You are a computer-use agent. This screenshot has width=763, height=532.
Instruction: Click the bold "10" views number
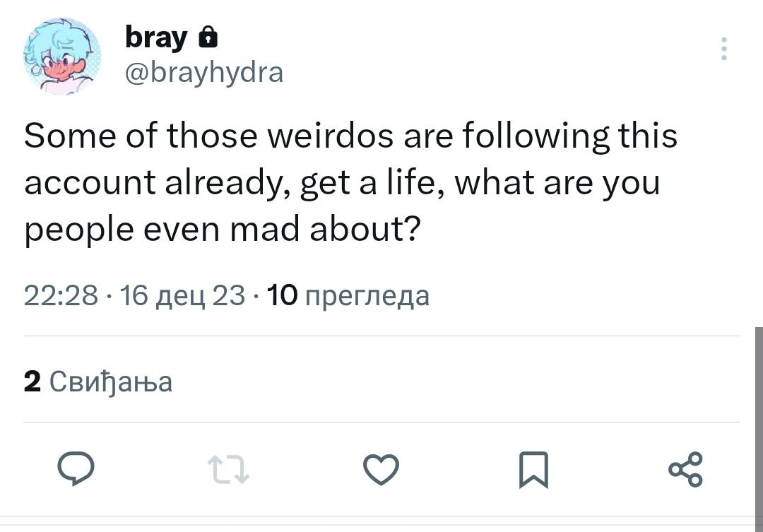pyautogui.click(x=283, y=295)
